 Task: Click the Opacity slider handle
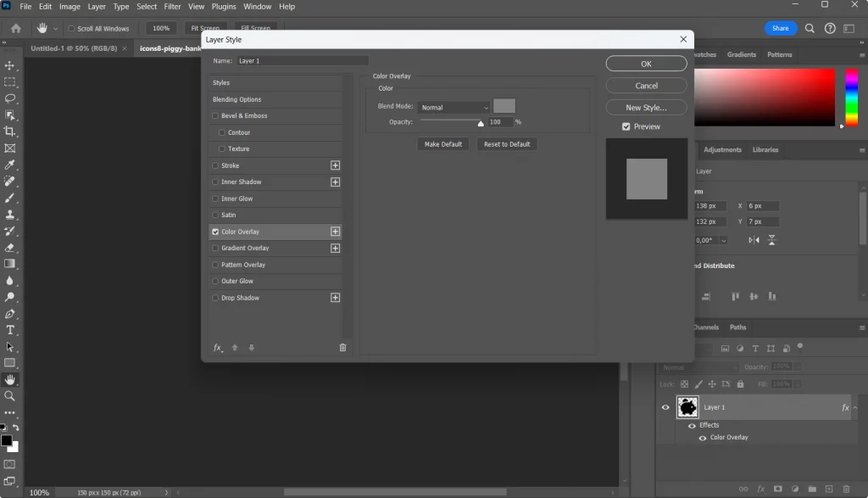[x=481, y=124]
